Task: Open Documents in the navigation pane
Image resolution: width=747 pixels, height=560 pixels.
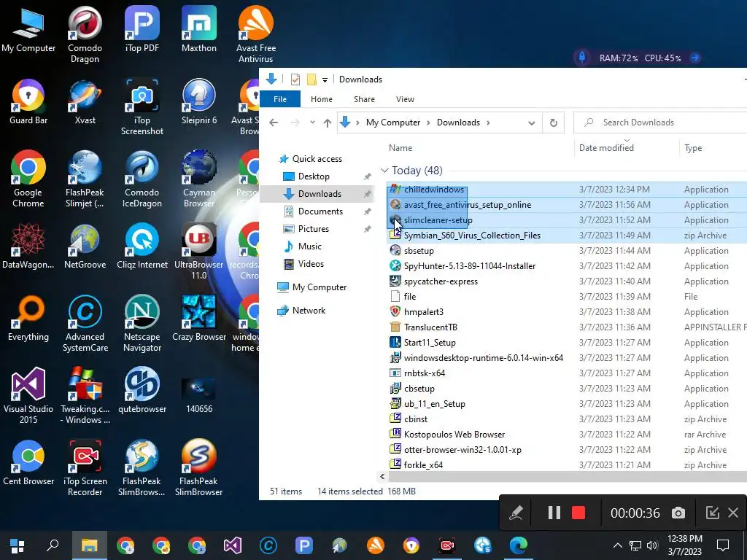Action: coord(320,211)
